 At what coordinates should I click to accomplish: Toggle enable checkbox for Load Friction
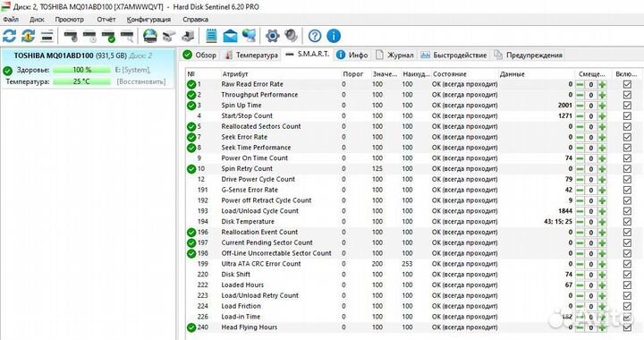627,306
